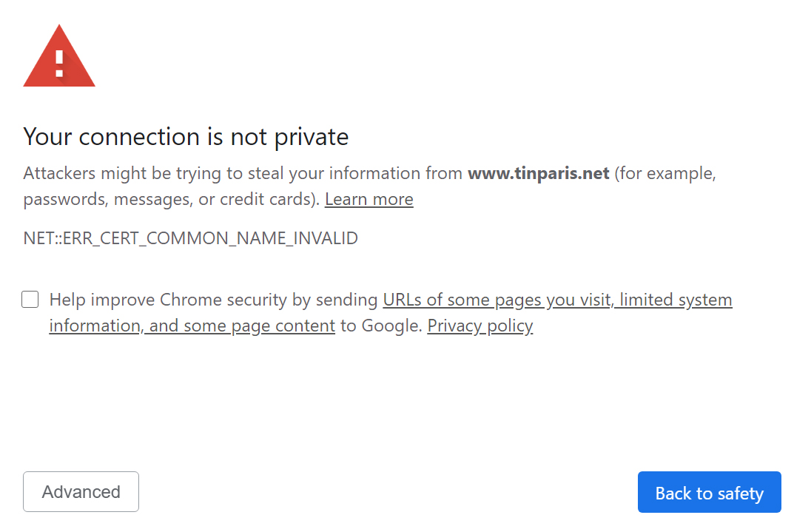Click the NET::ERR_CERT_COMMON_NAME_INVALID error code

190,238
